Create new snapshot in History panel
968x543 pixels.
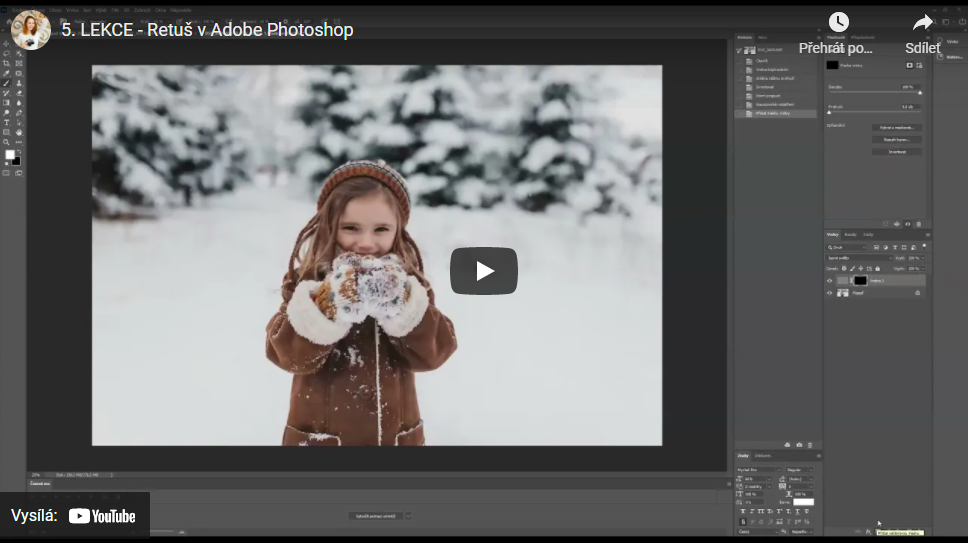[x=799, y=445]
